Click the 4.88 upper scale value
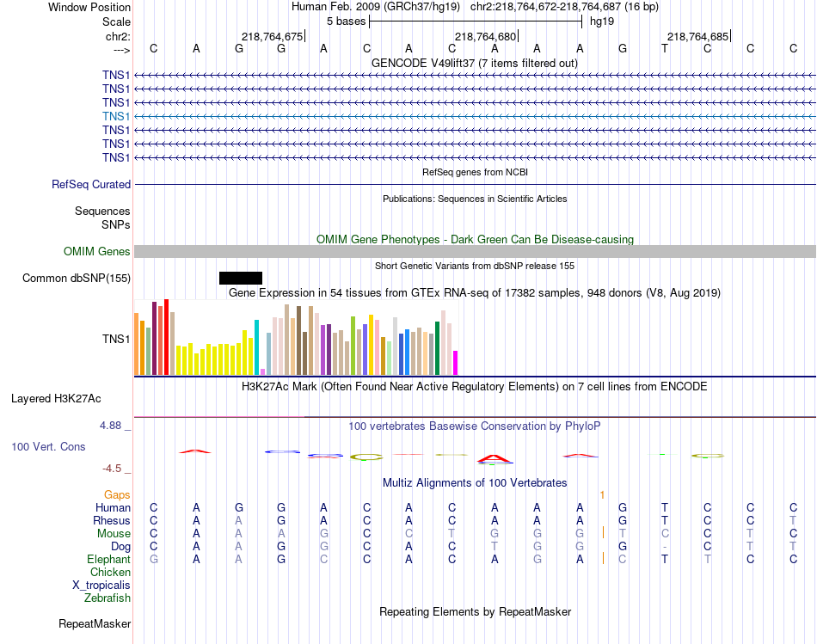Viewport: 817px width, 644px height. pyautogui.click(x=110, y=426)
